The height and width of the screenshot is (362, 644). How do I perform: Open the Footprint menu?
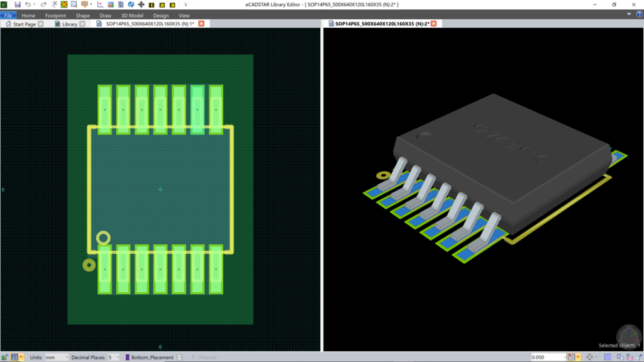[55, 15]
